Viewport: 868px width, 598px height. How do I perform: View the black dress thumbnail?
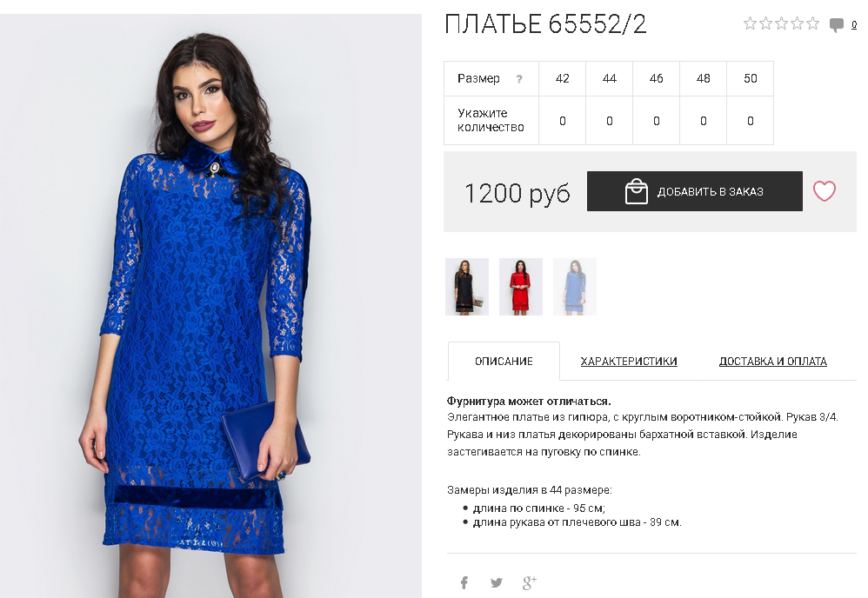467,287
